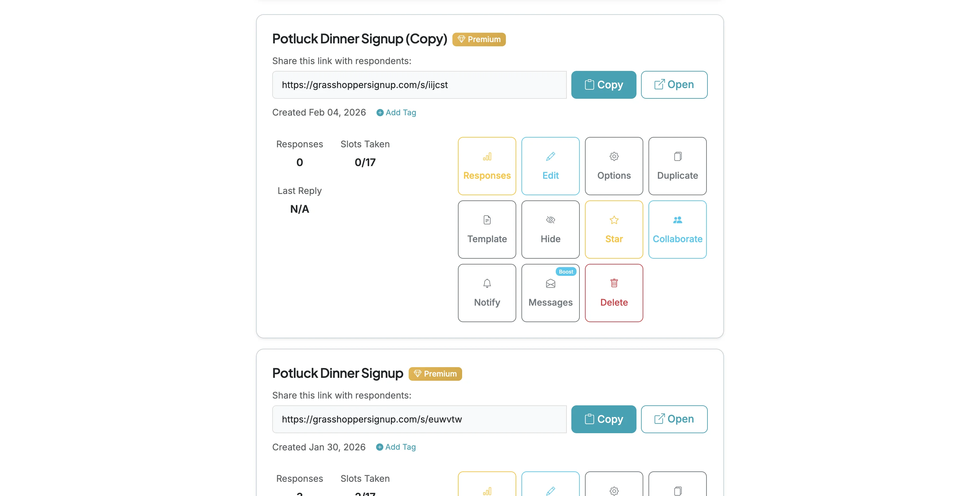This screenshot has height=496, width=980.
Task: Add a tag to the copied signup
Action: (396, 112)
